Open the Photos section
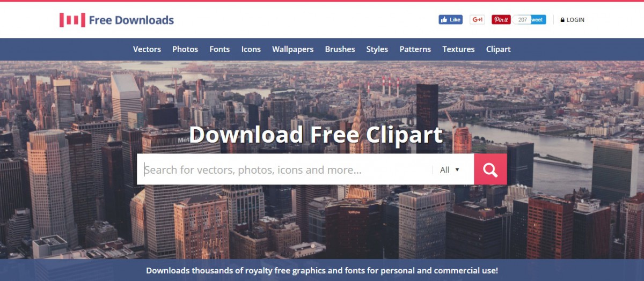Screen dimensions: 644x281 185,49
